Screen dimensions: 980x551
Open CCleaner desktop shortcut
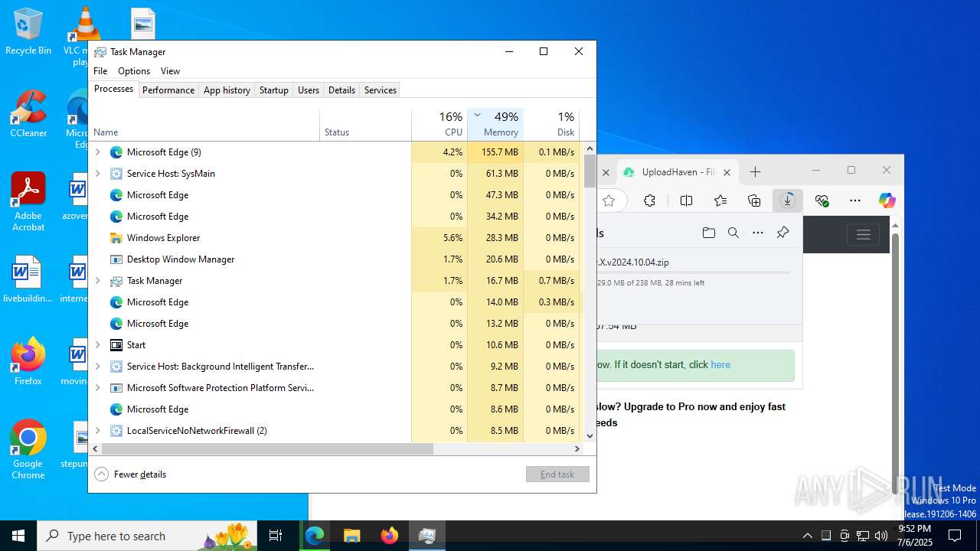coord(28,113)
